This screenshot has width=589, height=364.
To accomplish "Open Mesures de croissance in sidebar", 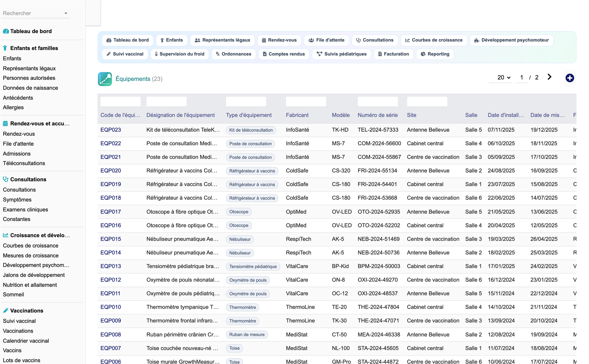I will coord(31,255).
